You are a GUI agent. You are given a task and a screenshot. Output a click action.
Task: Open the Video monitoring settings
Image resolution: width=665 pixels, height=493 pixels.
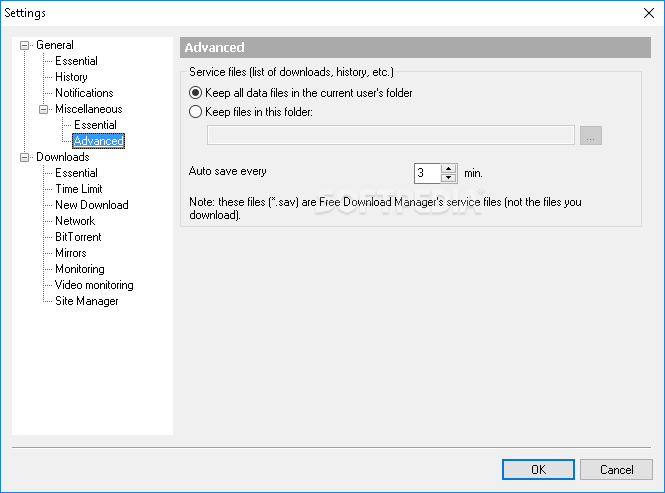94,285
